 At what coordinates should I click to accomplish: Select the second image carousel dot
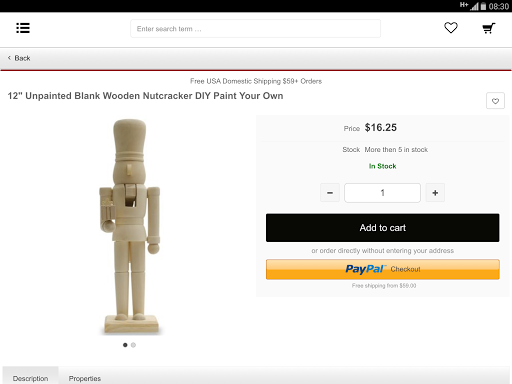point(133,345)
